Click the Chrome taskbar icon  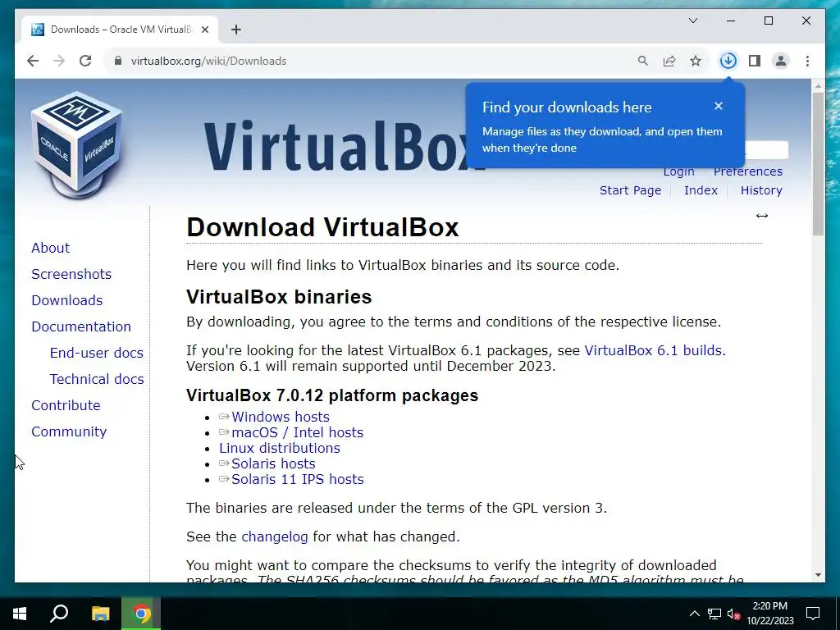point(141,614)
